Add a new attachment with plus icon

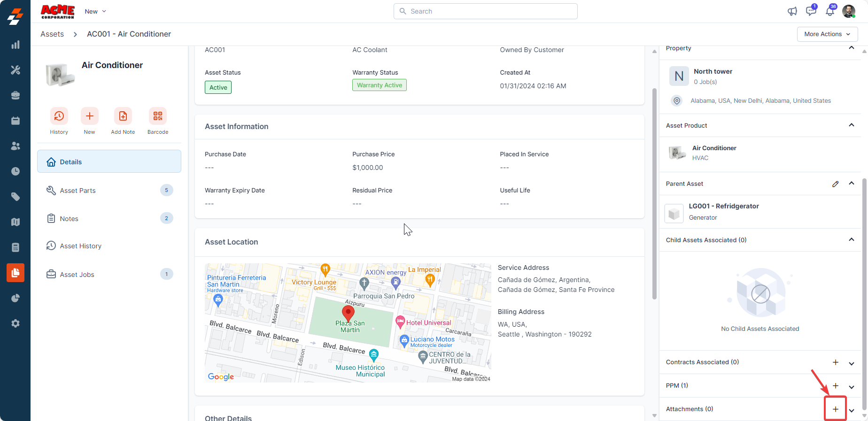click(x=835, y=409)
